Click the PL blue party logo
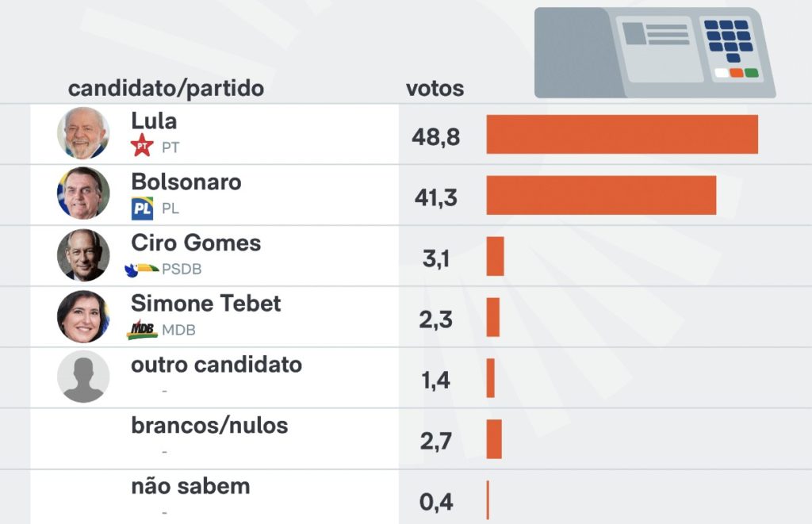This screenshot has height=524, width=812. pyautogui.click(x=142, y=208)
